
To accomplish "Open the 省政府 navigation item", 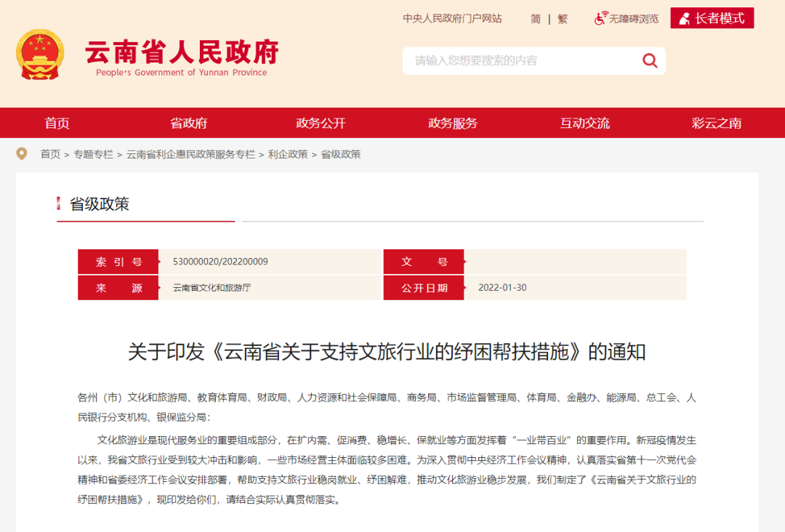I will pos(189,123).
